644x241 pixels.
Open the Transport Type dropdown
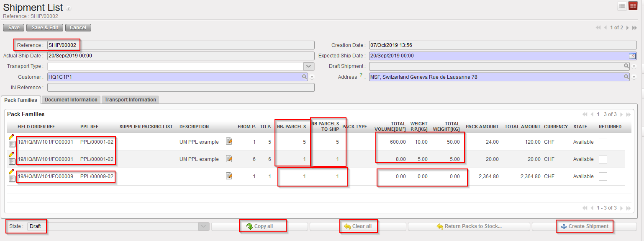pos(308,66)
